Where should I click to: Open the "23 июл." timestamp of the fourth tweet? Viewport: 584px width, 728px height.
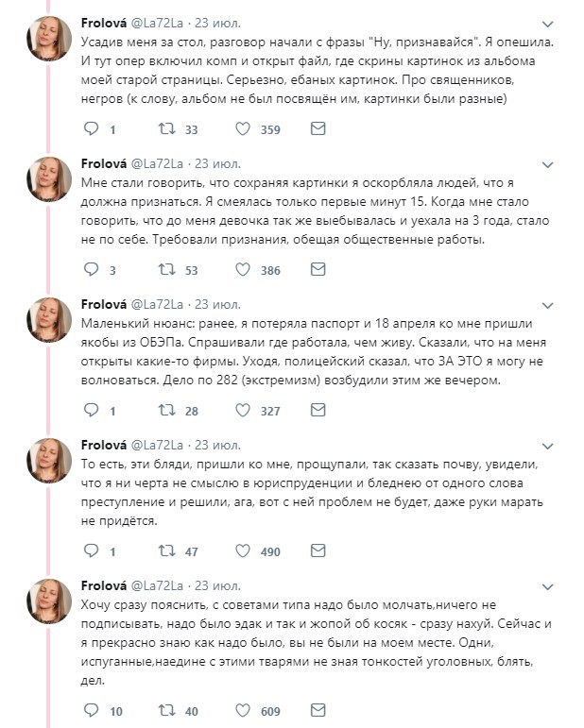[219, 444]
